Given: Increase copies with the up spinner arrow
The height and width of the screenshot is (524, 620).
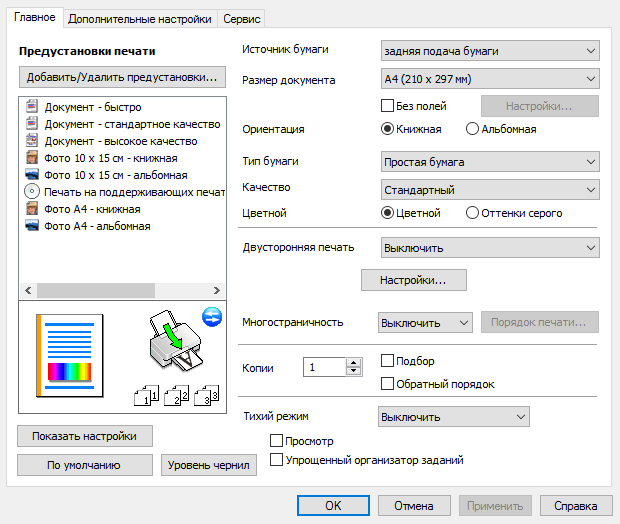Looking at the screenshot, I should click(353, 362).
